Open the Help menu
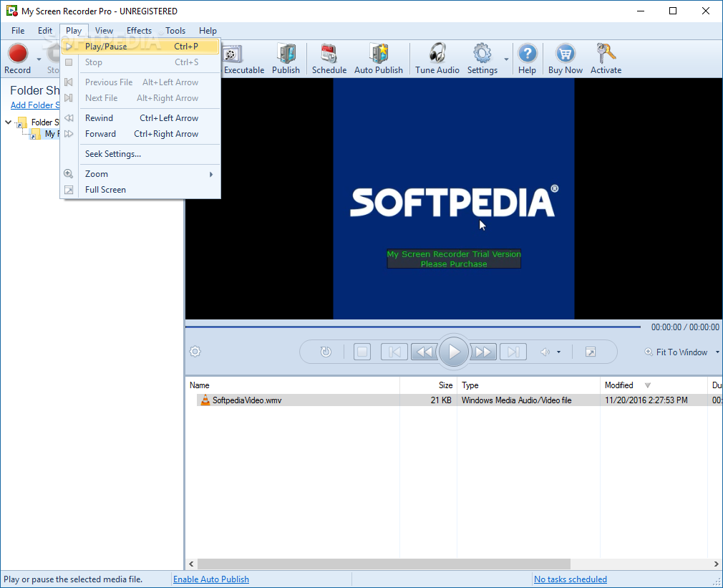 click(208, 30)
